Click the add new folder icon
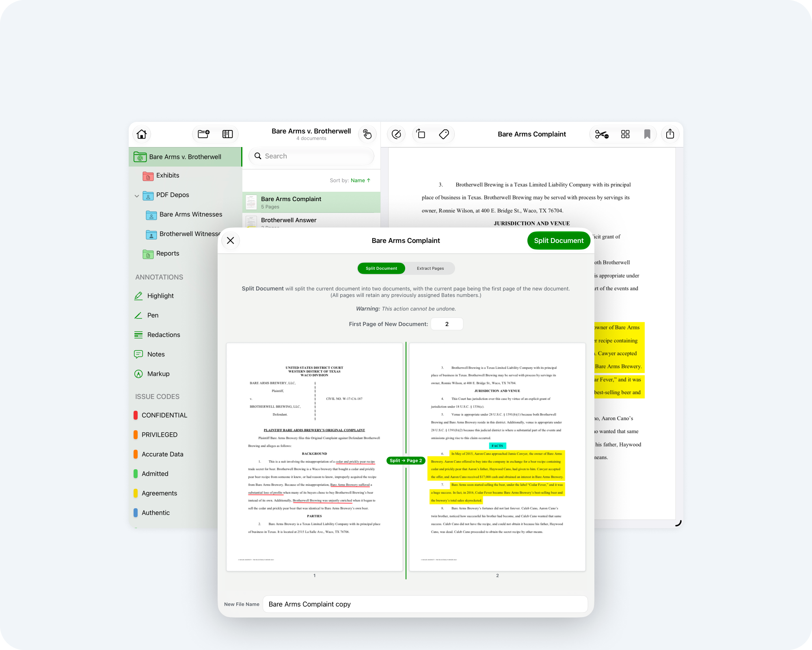 pos(203,134)
